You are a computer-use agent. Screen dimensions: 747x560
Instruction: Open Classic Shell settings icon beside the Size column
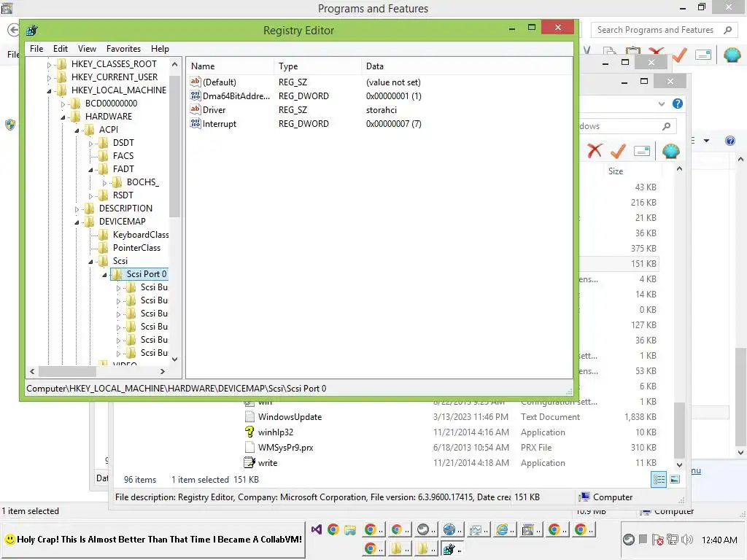[x=671, y=151]
